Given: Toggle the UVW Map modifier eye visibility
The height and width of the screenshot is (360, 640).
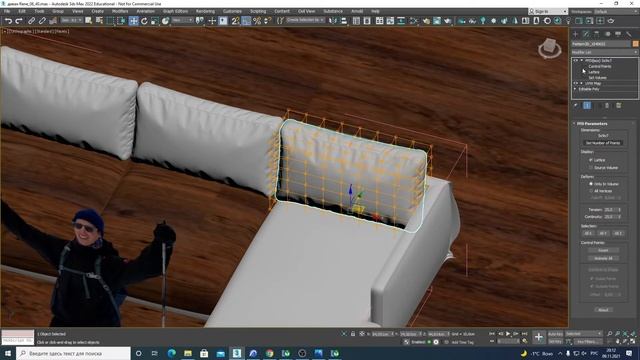Looking at the screenshot, I should [x=576, y=83].
